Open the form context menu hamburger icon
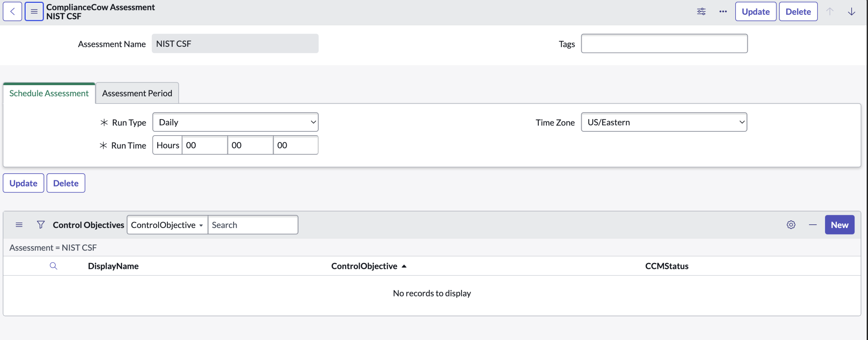 (34, 11)
